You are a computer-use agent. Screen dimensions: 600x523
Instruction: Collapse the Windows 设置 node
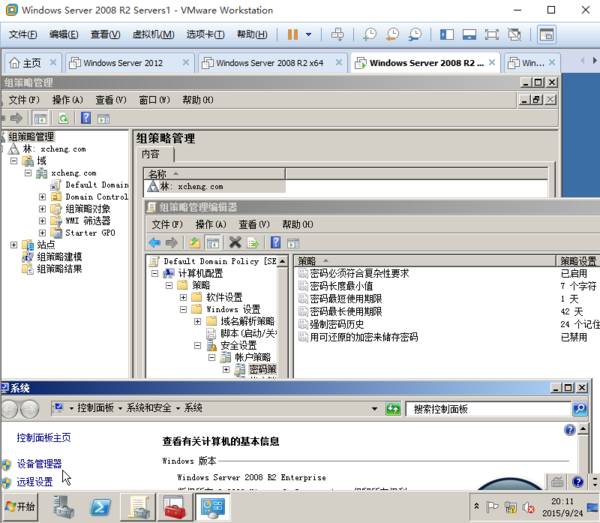(183, 309)
